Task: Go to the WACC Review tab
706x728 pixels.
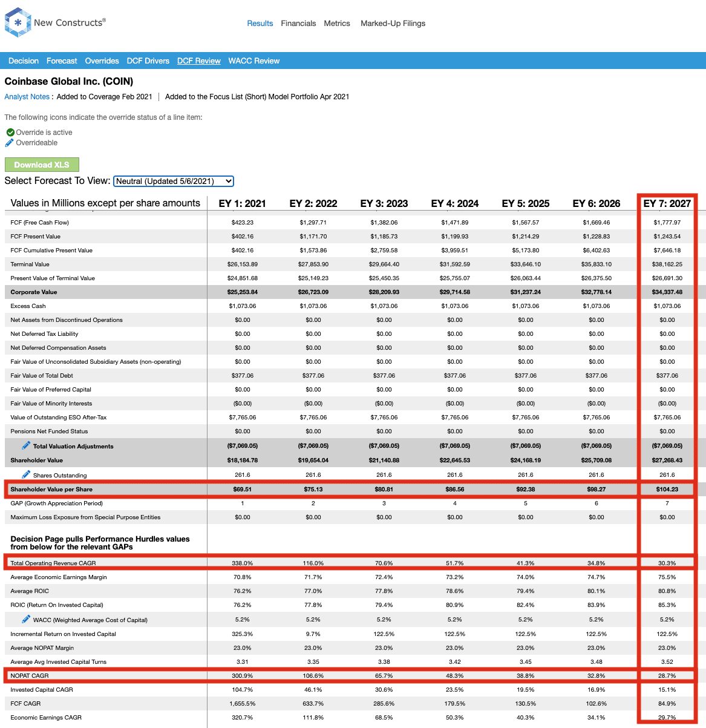Action: 254,61
